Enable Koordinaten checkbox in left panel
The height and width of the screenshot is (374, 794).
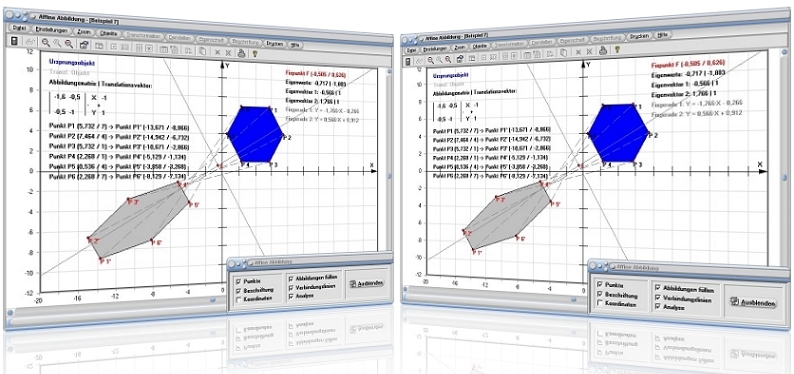tap(238, 299)
